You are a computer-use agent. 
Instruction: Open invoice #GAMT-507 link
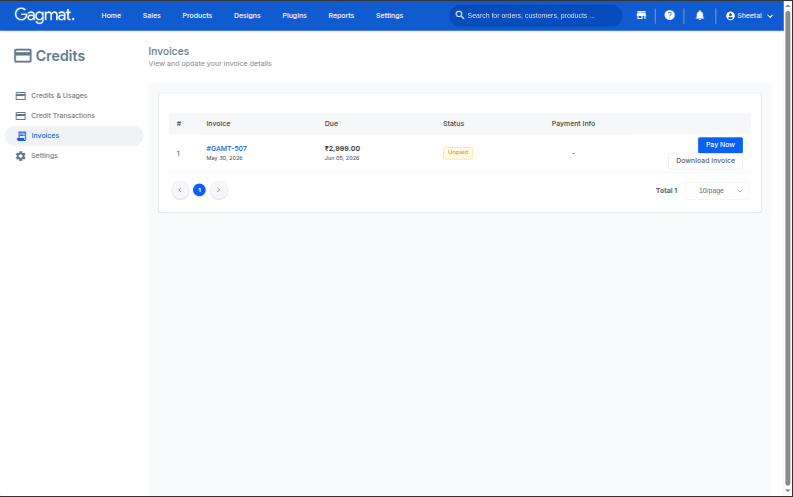pos(227,148)
